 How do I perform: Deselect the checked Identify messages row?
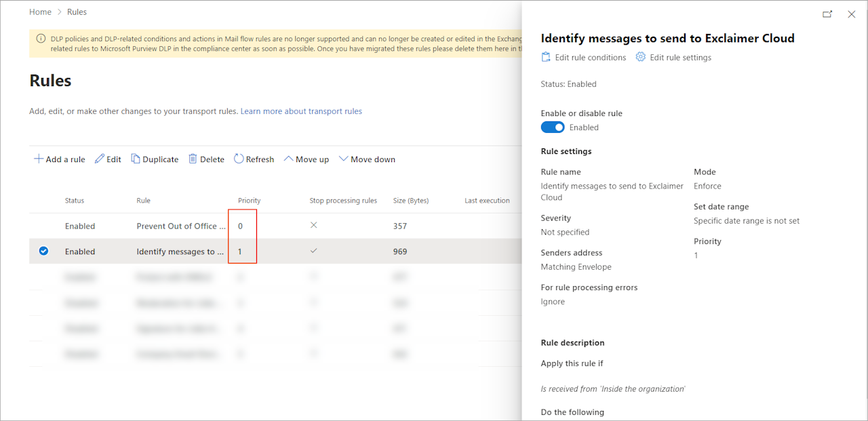click(43, 251)
